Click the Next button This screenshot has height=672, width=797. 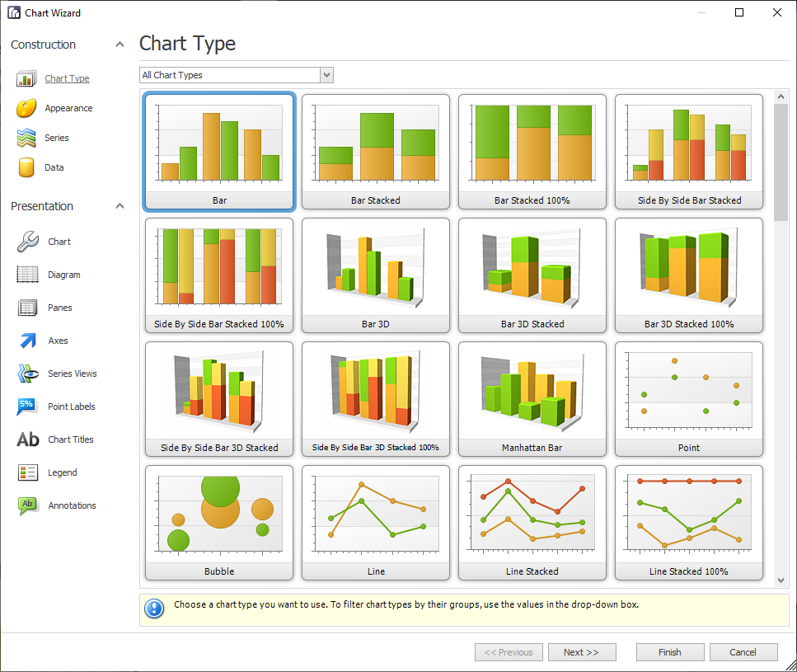582,651
